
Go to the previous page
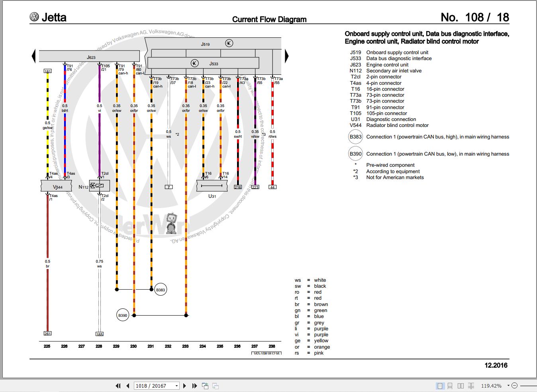pyautogui.click(x=127, y=386)
